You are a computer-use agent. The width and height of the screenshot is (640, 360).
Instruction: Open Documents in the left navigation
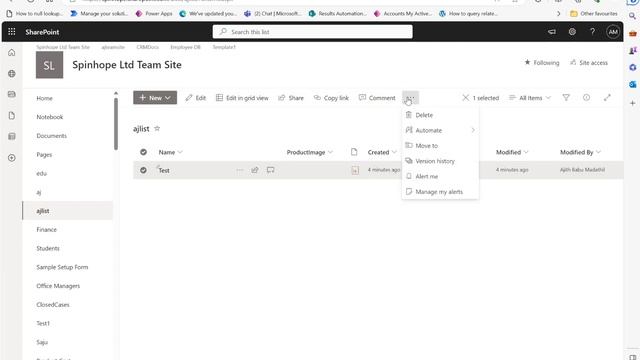coord(51,136)
